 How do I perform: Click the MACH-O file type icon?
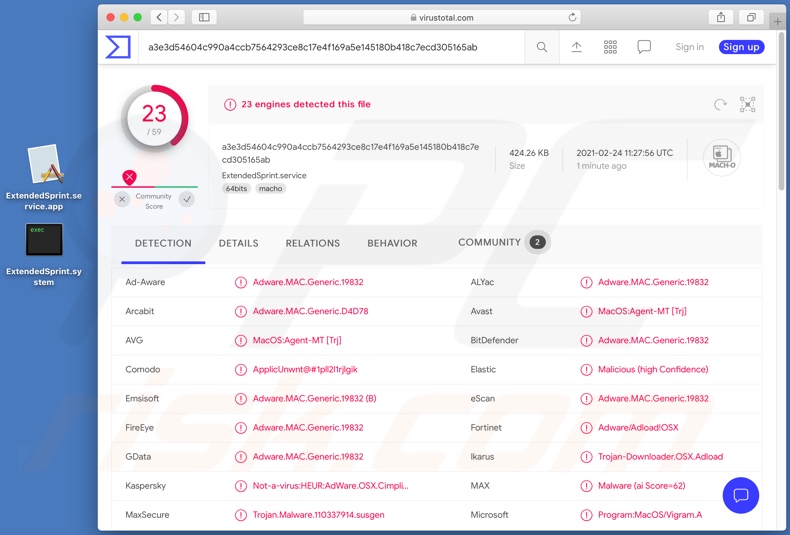point(721,157)
